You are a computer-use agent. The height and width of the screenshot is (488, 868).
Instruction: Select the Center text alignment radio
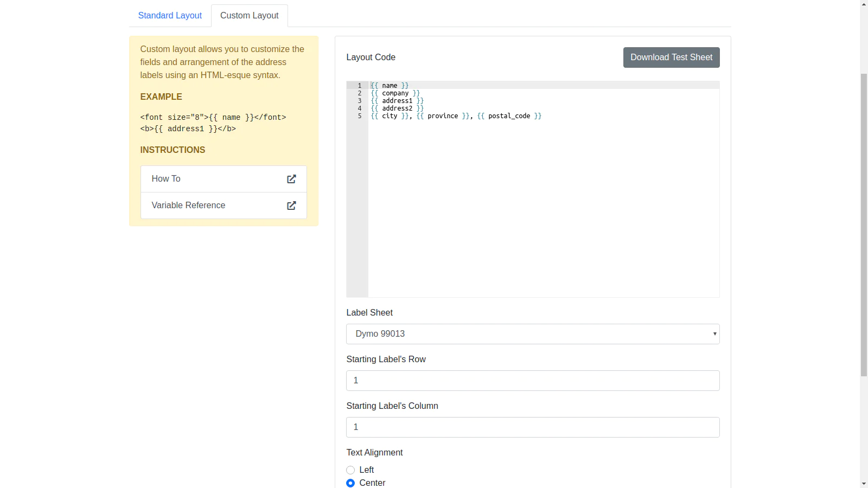tap(350, 483)
